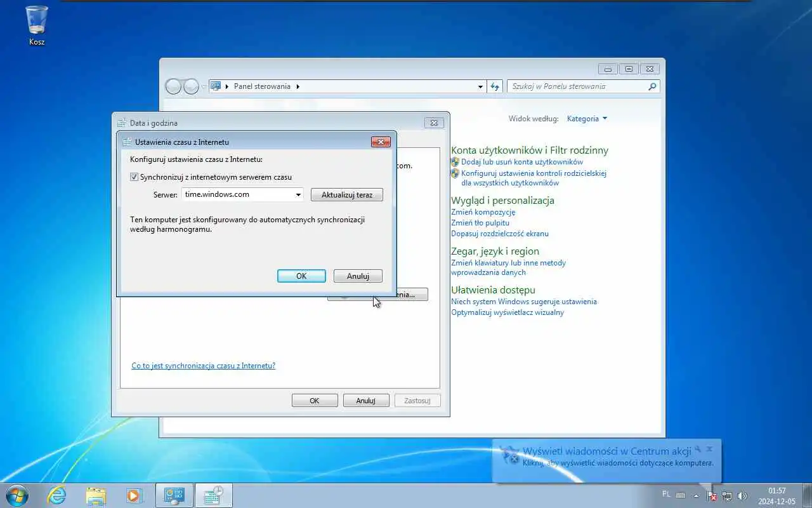
Task: Click Niech system Windows sugeruje ustawienia
Action: point(524,302)
